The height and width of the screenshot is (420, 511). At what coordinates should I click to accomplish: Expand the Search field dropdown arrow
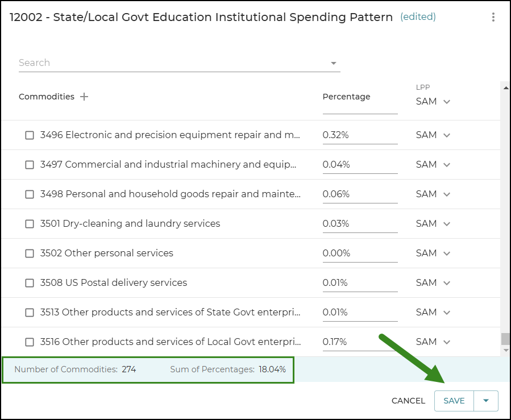point(334,63)
